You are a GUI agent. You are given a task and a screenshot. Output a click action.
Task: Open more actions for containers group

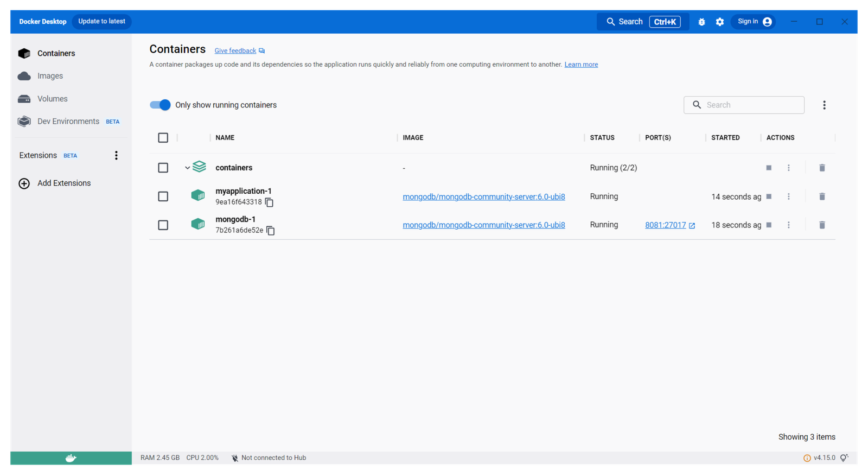pyautogui.click(x=789, y=168)
